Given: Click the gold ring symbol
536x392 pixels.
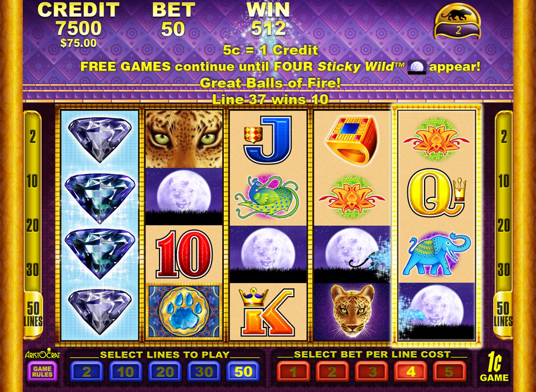Looking at the screenshot, I should (x=351, y=141).
